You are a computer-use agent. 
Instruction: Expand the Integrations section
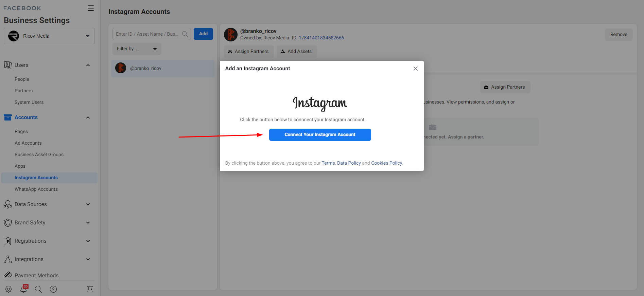coord(88,259)
